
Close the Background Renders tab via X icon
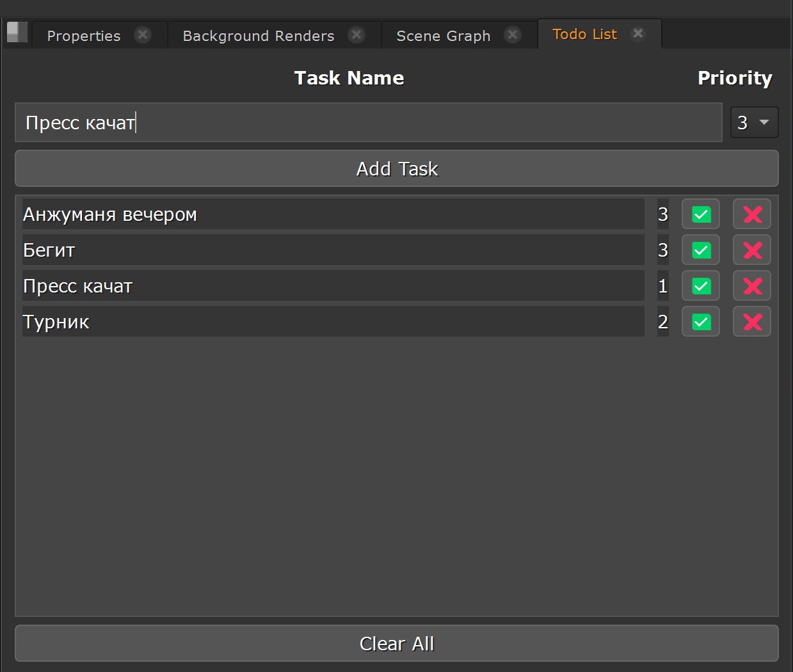[x=356, y=35]
